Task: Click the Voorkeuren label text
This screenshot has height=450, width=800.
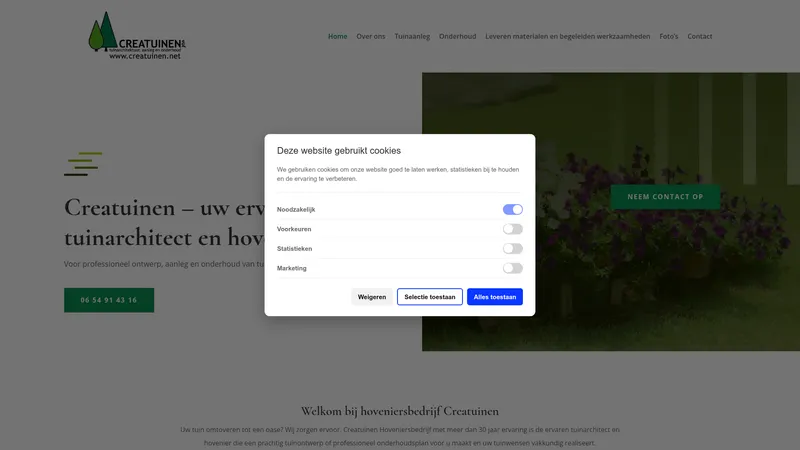Action: pyautogui.click(x=294, y=229)
